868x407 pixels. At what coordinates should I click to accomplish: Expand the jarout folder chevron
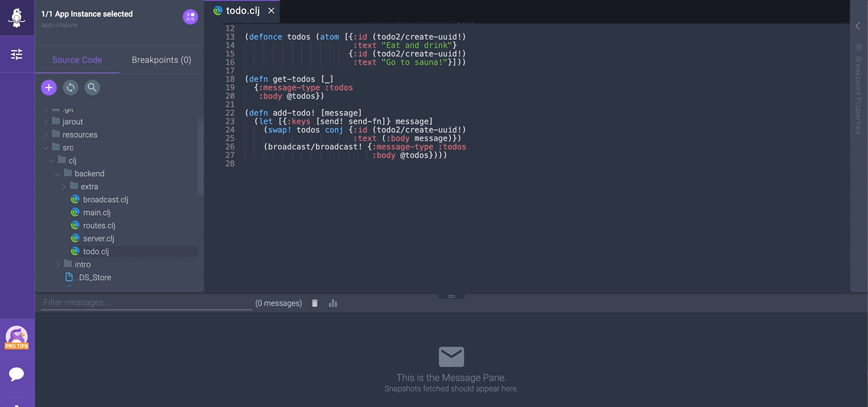tap(46, 122)
